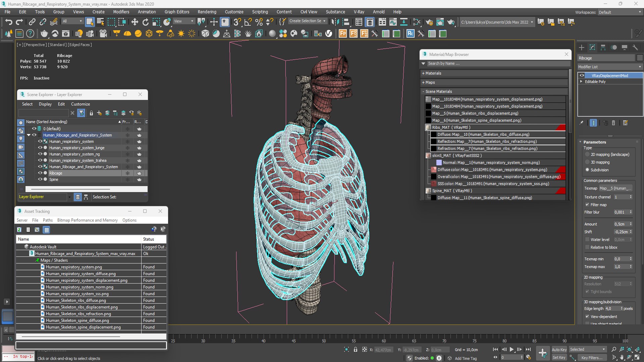644x362 pixels.
Task: Select the Link tool icon
Action: click(32, 22)
